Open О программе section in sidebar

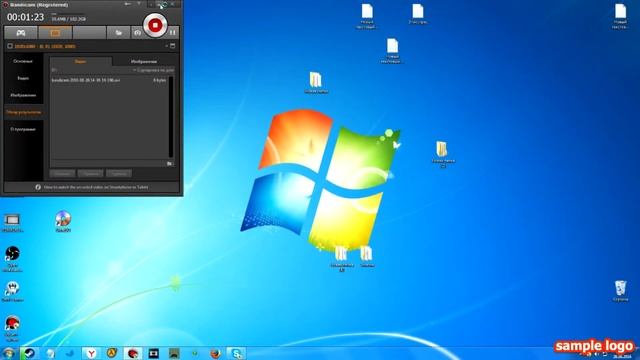tap(23, 129)
